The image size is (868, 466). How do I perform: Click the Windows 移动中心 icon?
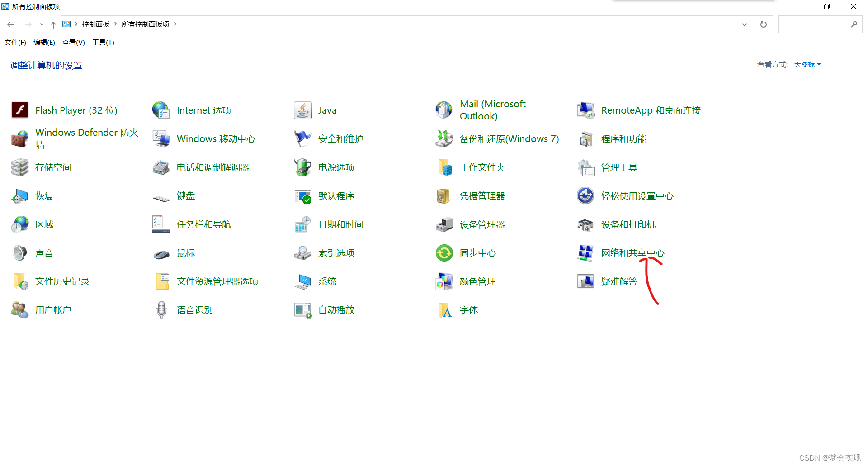pos(161,138)
